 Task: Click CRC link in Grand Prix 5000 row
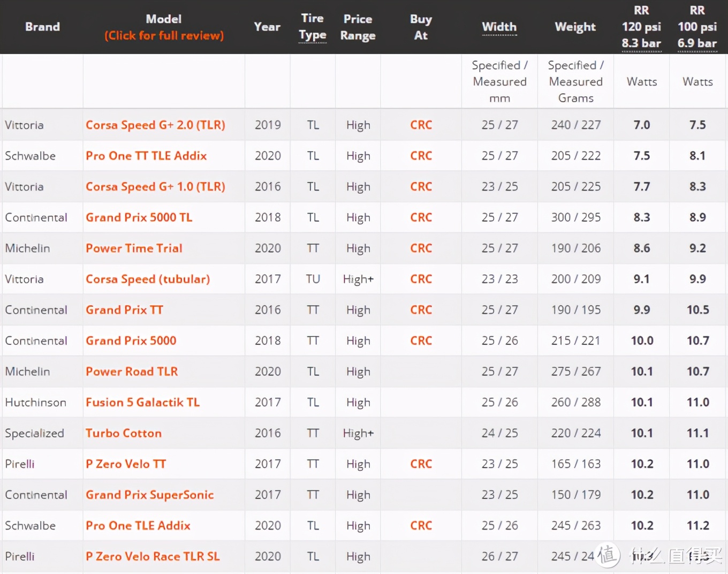421,341
